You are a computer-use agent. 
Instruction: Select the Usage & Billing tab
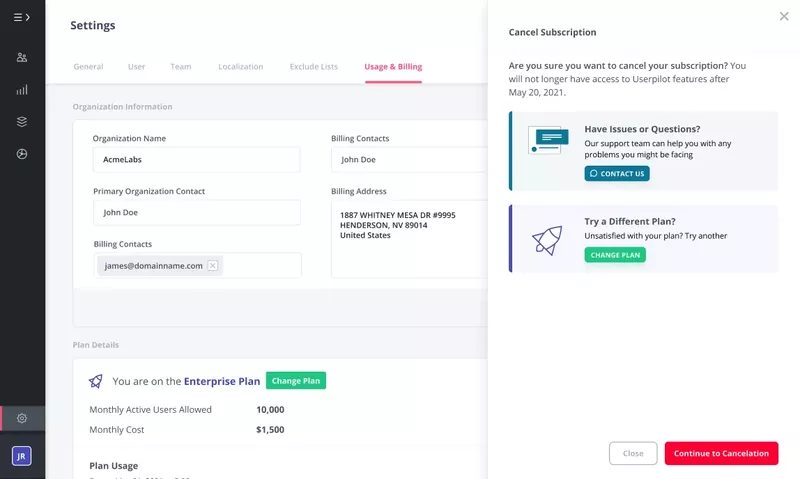[393, 66]
